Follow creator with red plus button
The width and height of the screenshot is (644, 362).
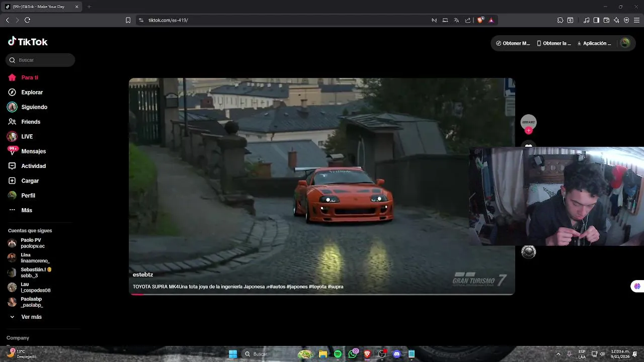(528, 130)
